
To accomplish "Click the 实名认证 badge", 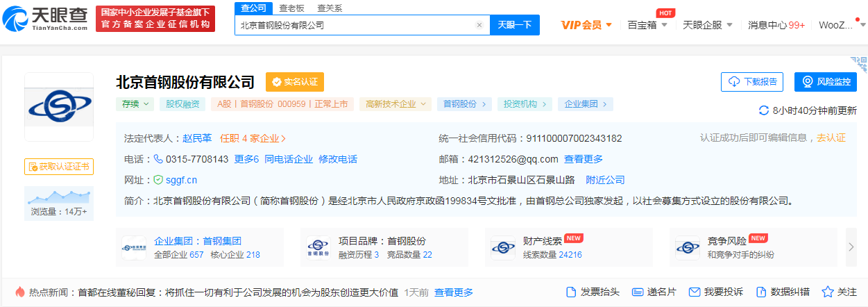I will coord(295,82).
